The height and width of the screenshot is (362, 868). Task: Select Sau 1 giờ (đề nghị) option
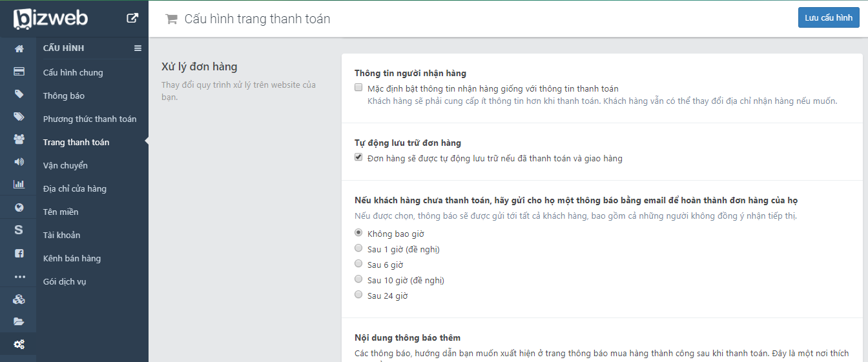358,248
